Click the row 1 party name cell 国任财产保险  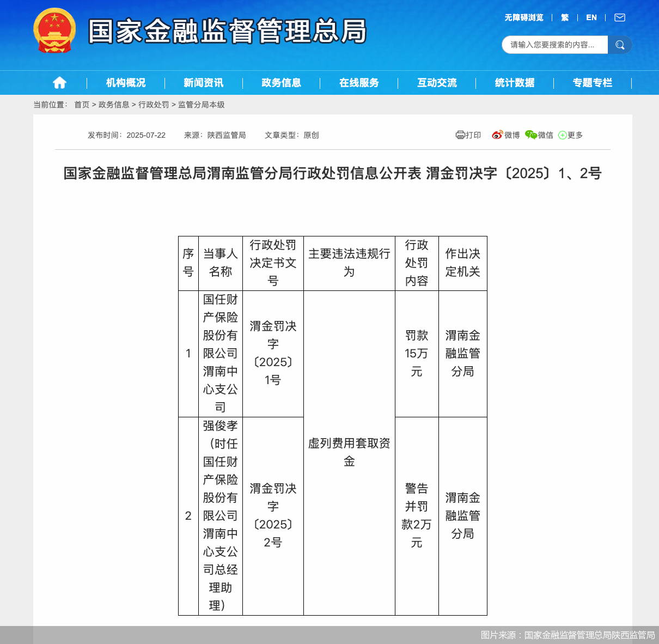coord(221,354)
